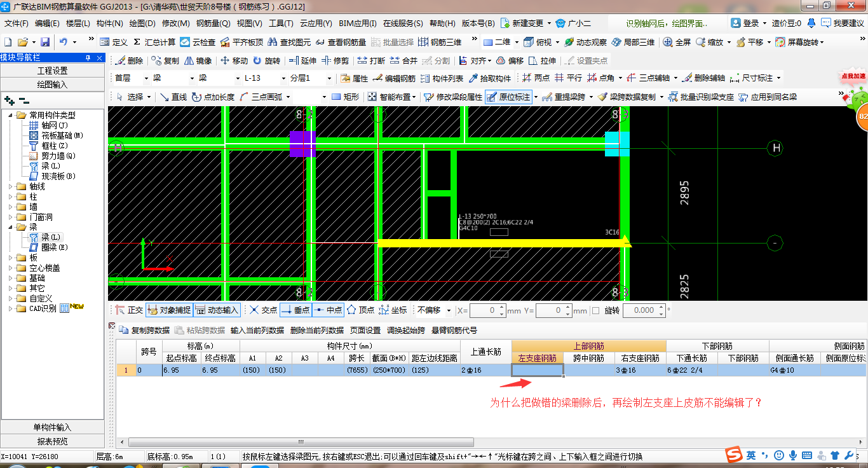Click 平齐板顶 align slab top tool
This screenshot has height=468, width=868.
pyautogui.click(x=241, y=42)
